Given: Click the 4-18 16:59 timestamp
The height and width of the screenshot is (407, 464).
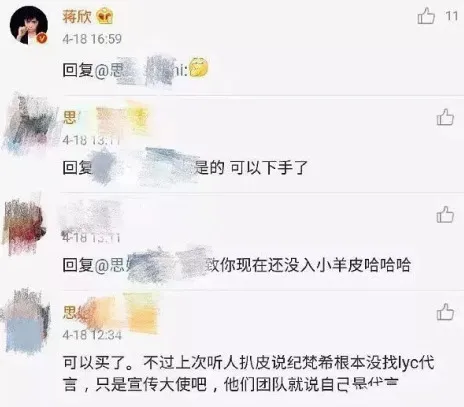Looking at the screenshot, I should click(92, 39).
